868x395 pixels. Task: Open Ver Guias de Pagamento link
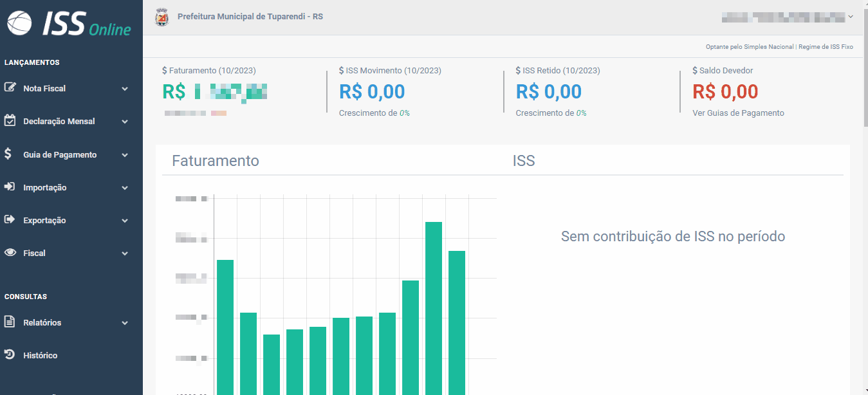[738, 113]
